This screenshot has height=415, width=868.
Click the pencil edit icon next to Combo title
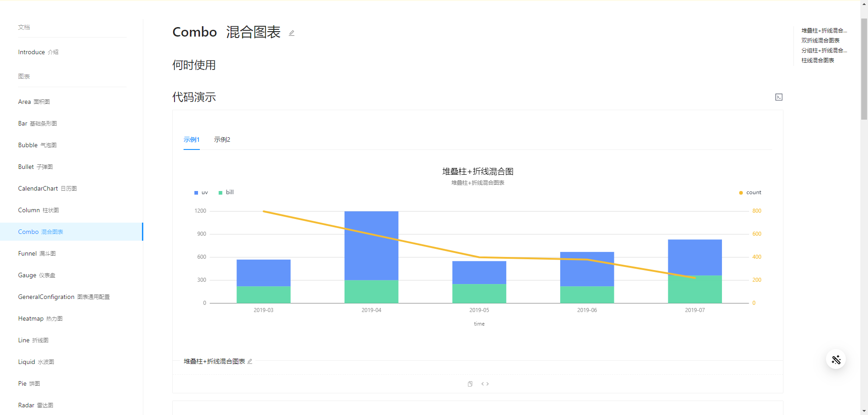tap(291, 33)
